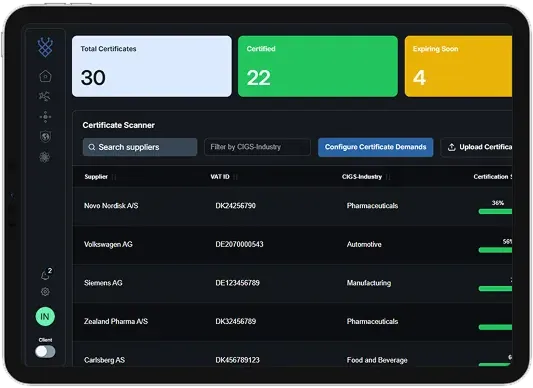Open the IN user avatar
Viewport: 533px width, 388px height.
pyautogui.click(x=45, y=317)
